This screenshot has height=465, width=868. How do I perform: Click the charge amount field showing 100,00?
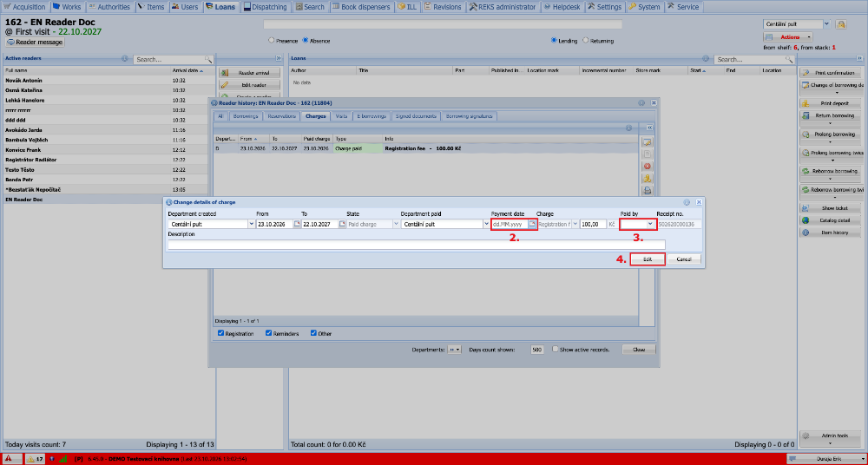(x=594, y=224)
